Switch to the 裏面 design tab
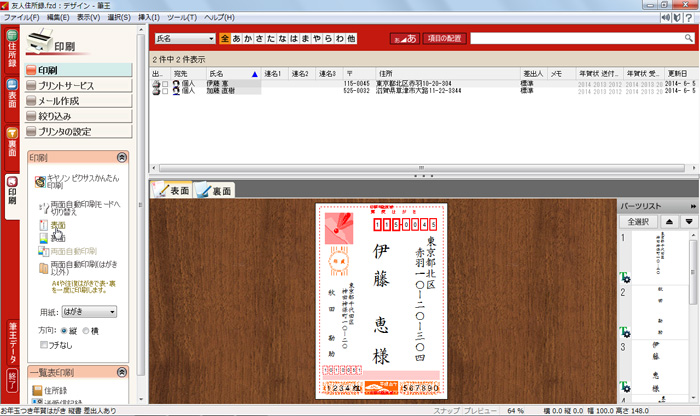The height and width of the screenshot is (416, 700). pos(214,190)
